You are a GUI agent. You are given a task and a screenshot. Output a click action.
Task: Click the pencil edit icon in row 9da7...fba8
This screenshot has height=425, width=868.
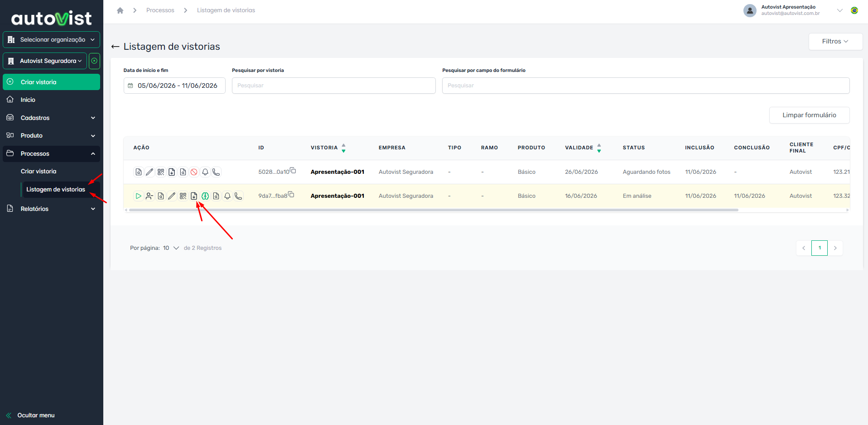tap(172, 196)
